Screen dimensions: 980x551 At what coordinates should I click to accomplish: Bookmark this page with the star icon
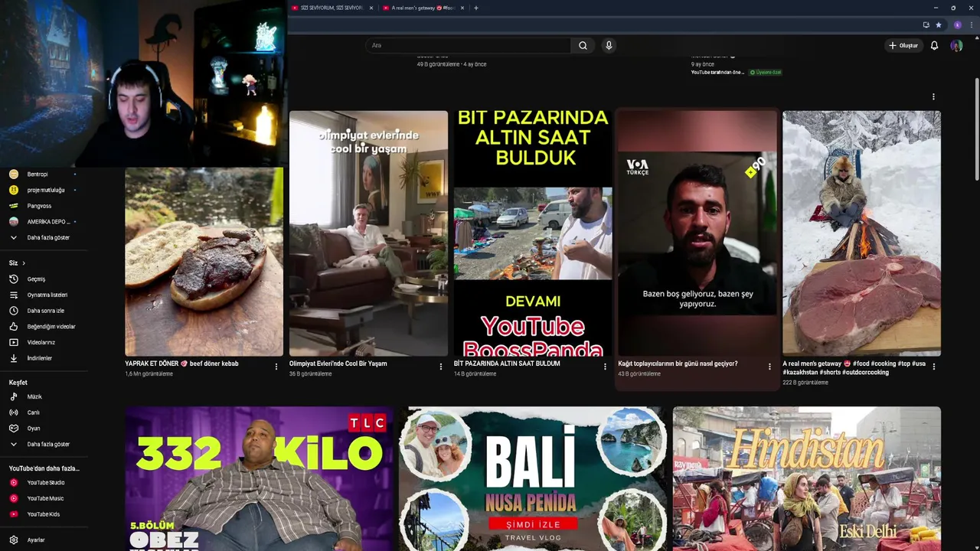click(x=939, y=24)
